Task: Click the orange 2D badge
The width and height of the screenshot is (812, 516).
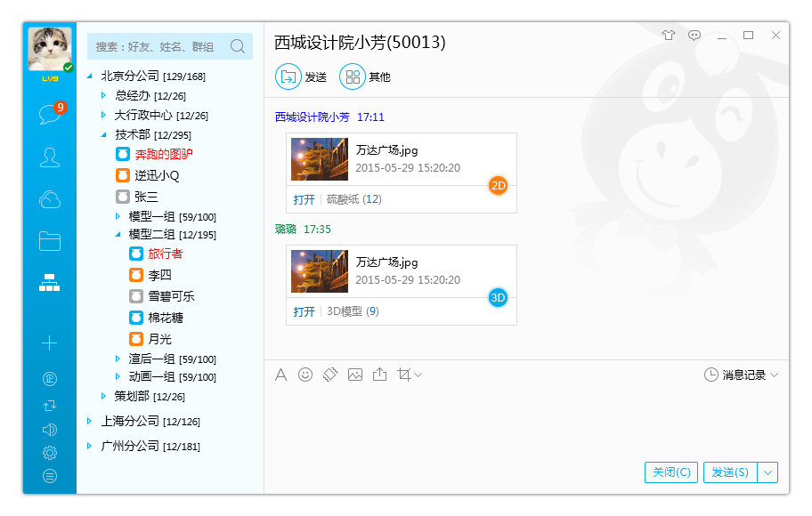Action: pos(499,186)
